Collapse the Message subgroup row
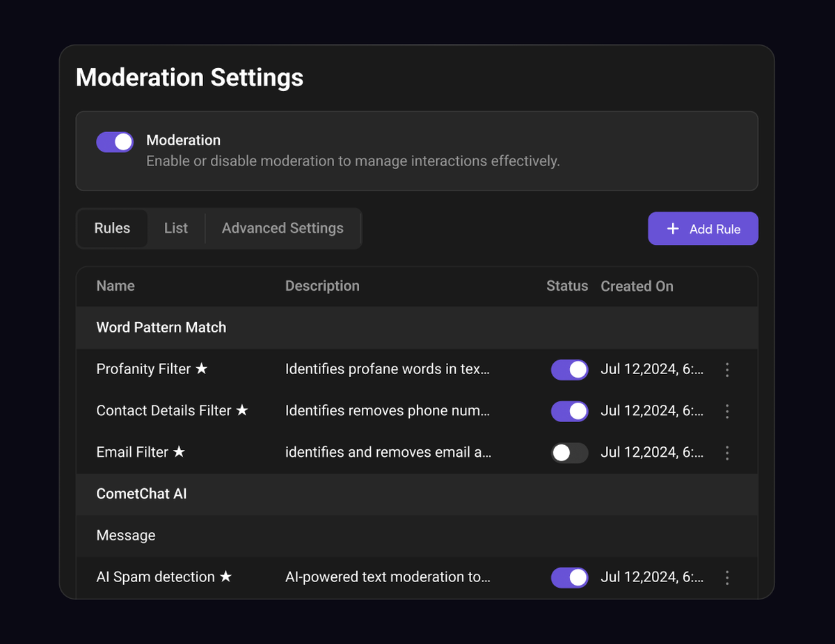 (x=126, y=536)
